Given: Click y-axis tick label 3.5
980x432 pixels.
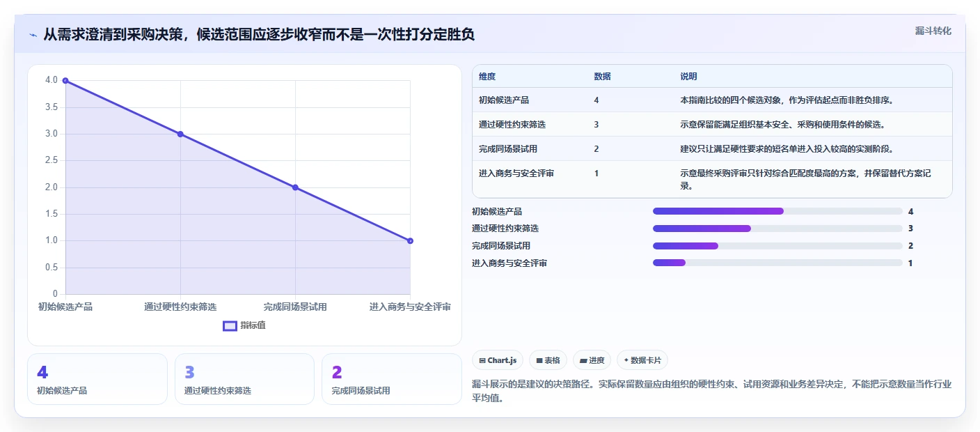Looking at the screenshot, I should 52,107.
